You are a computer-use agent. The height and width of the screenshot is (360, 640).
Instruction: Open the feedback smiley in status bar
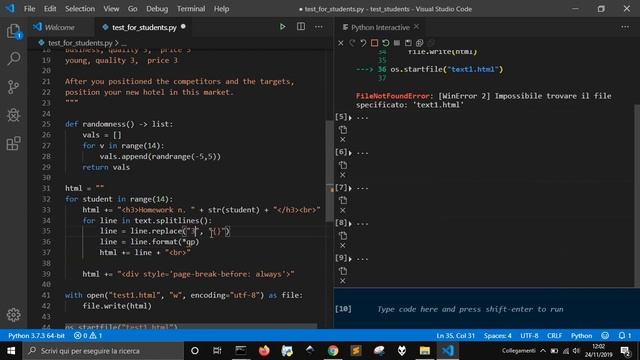(x=605, y=336)
